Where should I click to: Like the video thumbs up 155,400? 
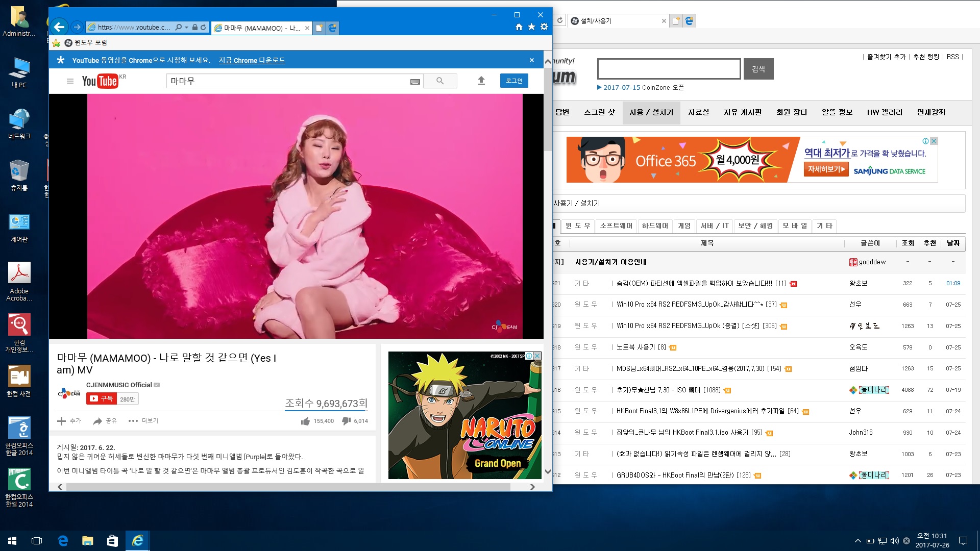(317, 421)
